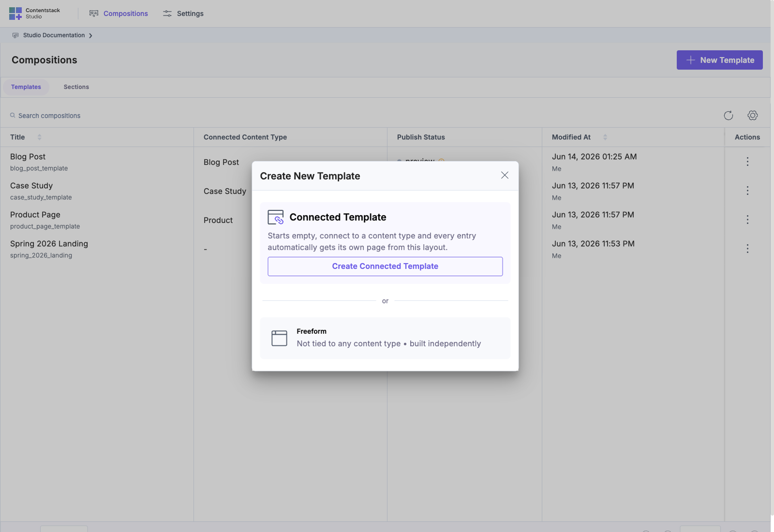Click the blog_post_template identifier text

[39, 168]
